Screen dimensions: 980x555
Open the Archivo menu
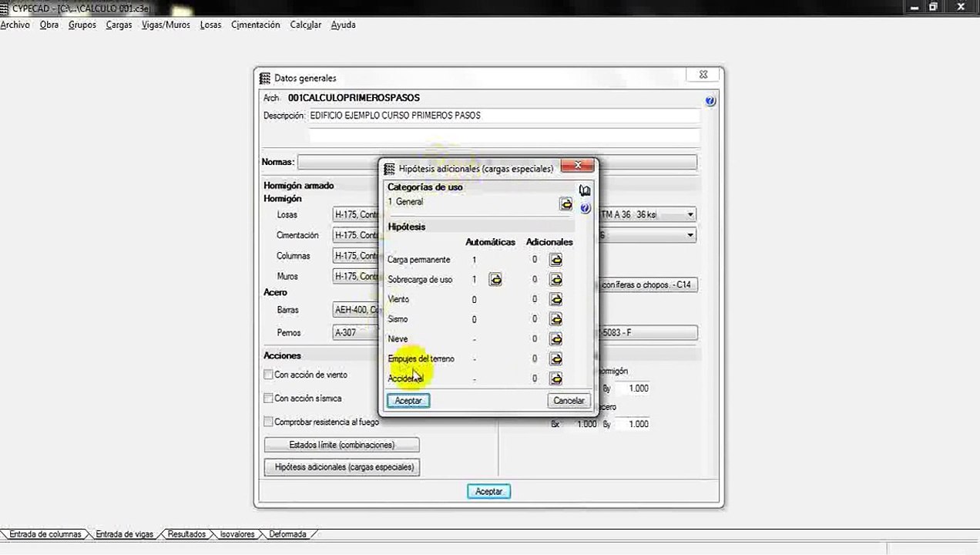(x=15, y=25)
